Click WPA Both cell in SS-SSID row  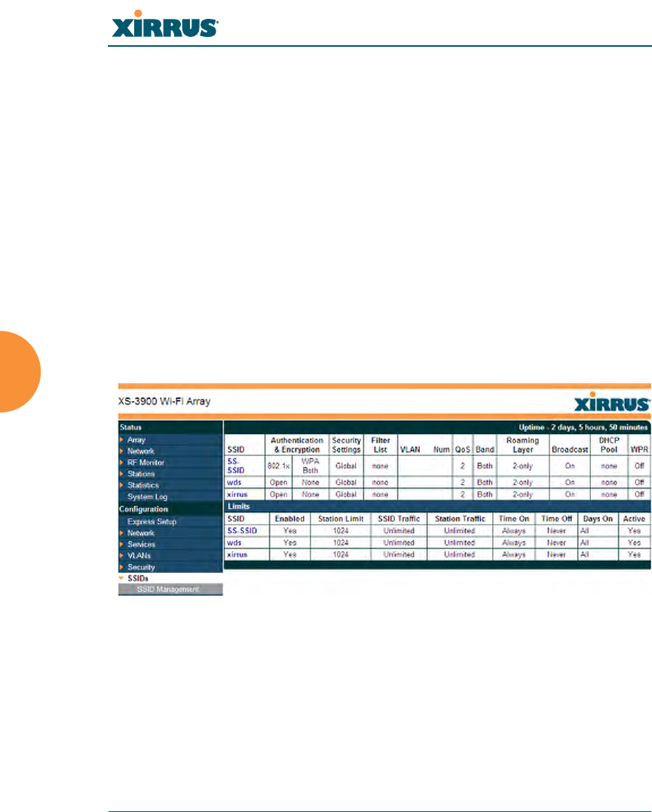[311, 465]
